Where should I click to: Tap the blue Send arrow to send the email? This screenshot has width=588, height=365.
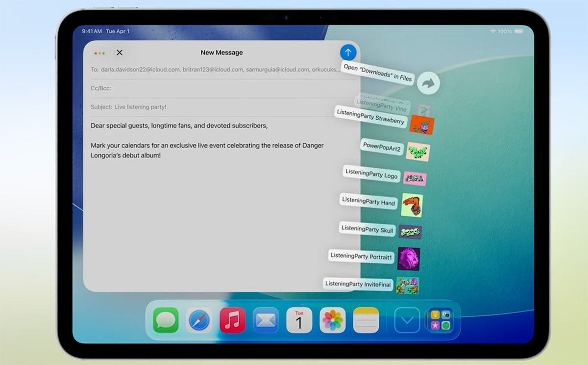348,52
